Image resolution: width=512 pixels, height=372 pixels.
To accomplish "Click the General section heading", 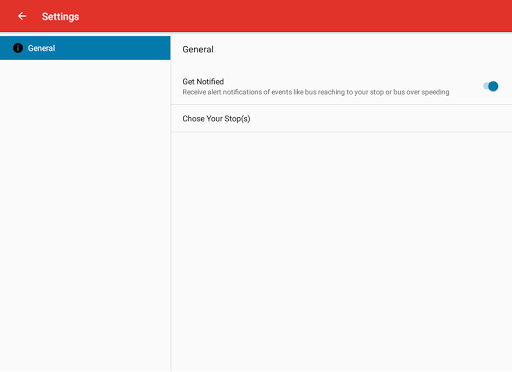I will tap(198, 49).
